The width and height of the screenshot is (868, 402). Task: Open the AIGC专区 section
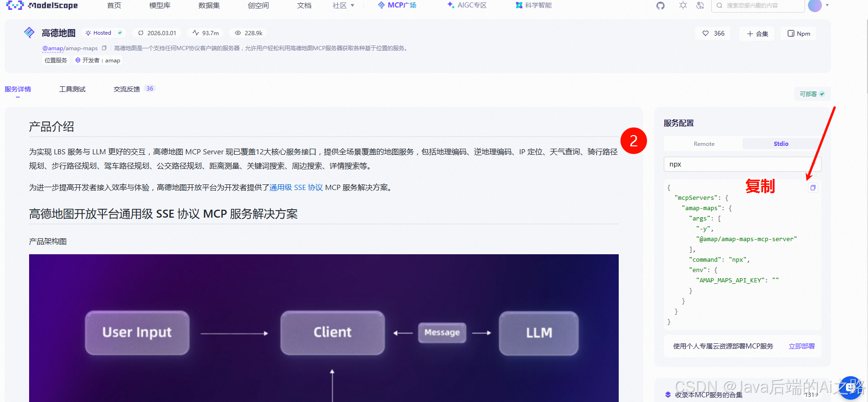pyautogui.click(x=467, y=5)
